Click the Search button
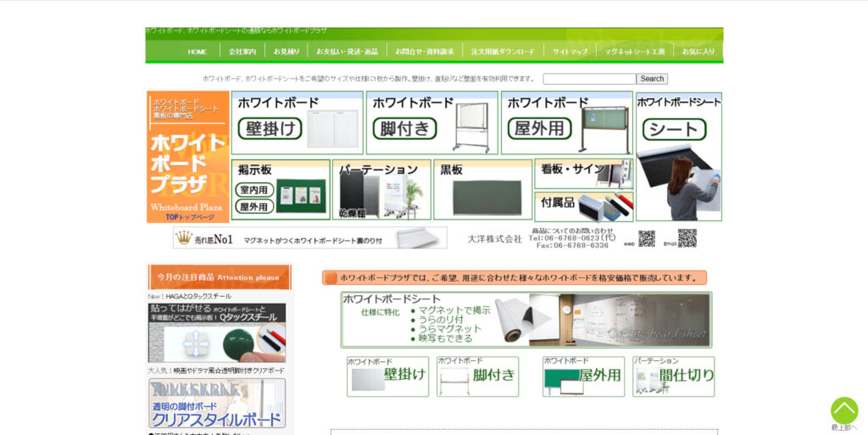 pos(652,79)
